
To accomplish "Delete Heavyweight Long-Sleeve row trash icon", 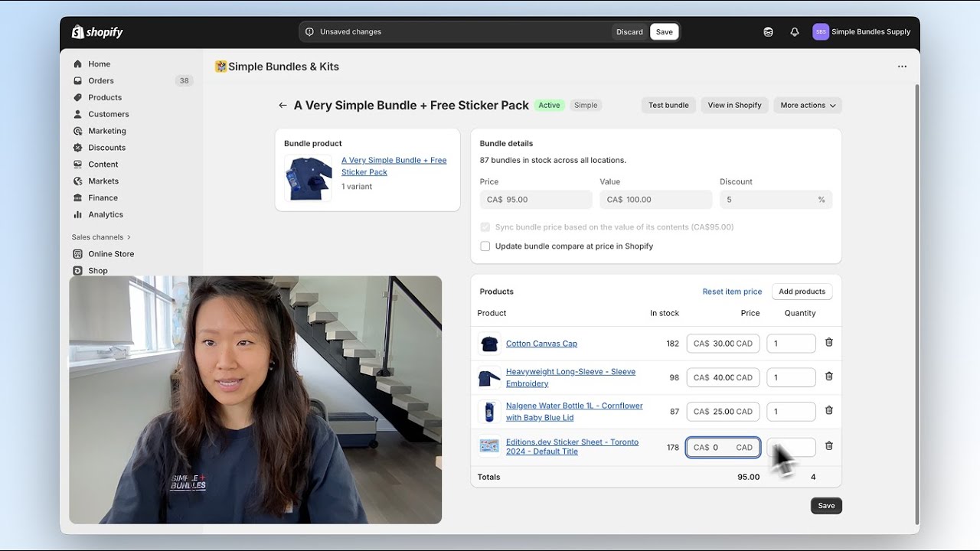I will [829, 377].
